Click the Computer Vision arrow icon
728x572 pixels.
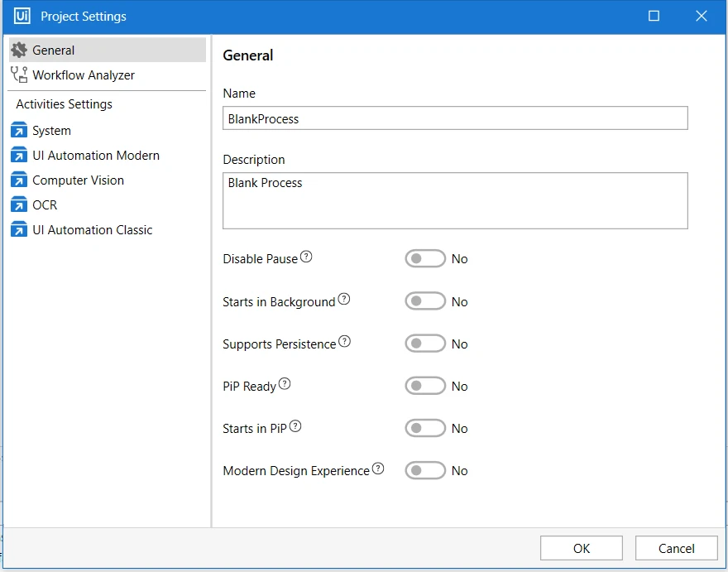[x=19, y=180]
